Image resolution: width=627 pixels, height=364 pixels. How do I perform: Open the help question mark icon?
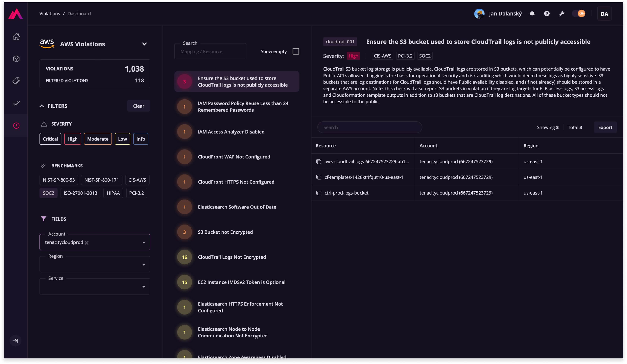click(x=547, y=14)
